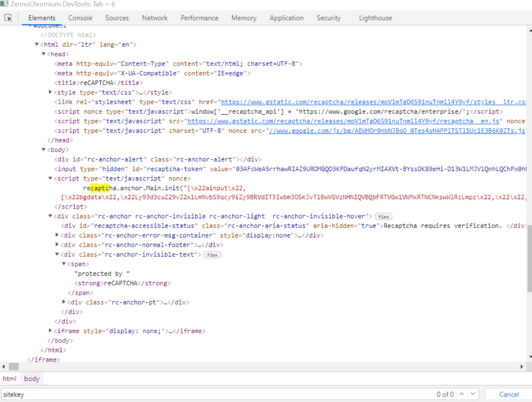
Task: Open the Performance tab
Action: click(199, 18)
